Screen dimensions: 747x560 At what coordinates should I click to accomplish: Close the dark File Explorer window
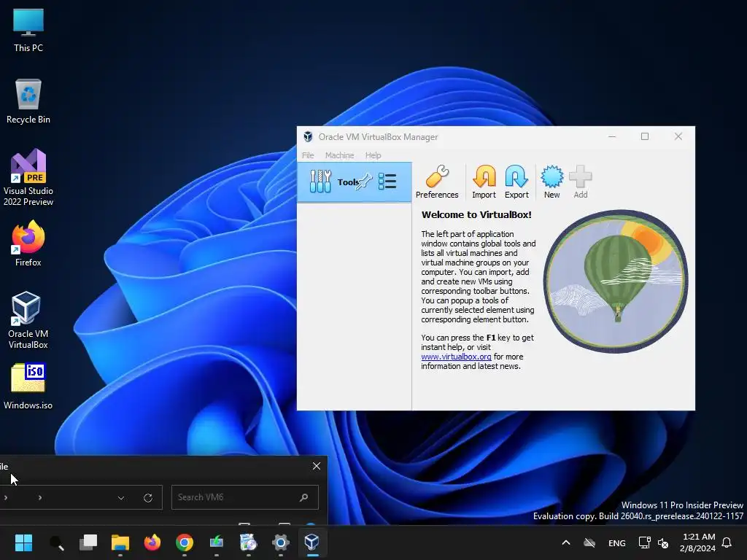[317, 466]
